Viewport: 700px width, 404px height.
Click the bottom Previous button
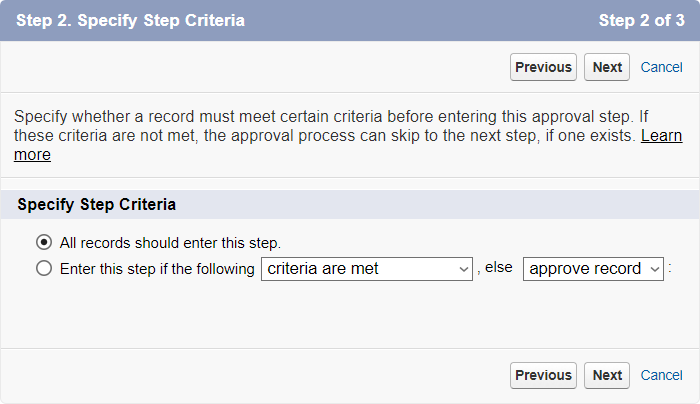(x=543, y=375)
